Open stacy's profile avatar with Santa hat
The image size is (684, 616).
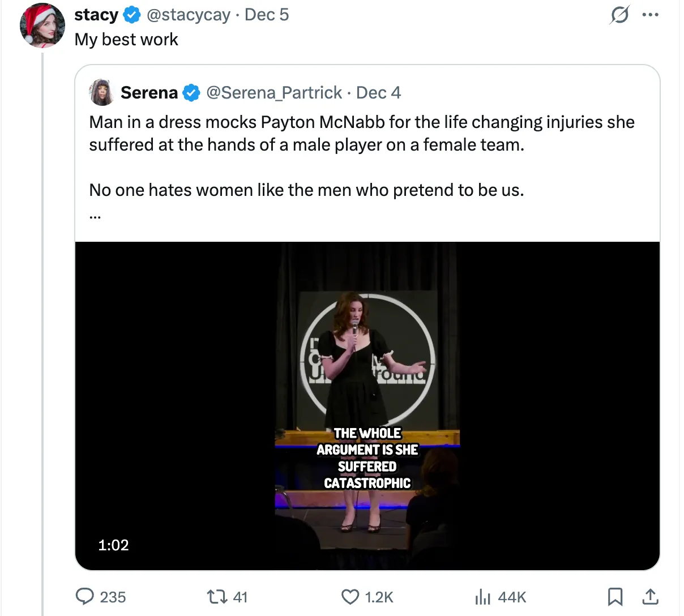[42, 25]
